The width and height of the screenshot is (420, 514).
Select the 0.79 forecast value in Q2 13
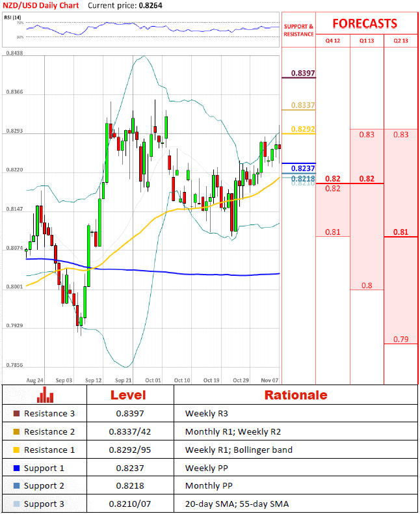pos(401,339)
